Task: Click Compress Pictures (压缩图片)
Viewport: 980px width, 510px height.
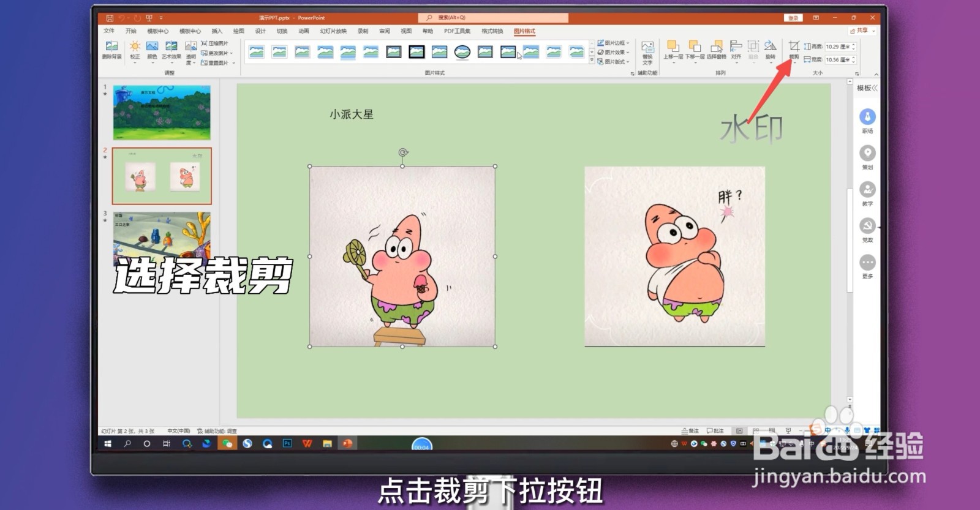Action: pos(215,43)
